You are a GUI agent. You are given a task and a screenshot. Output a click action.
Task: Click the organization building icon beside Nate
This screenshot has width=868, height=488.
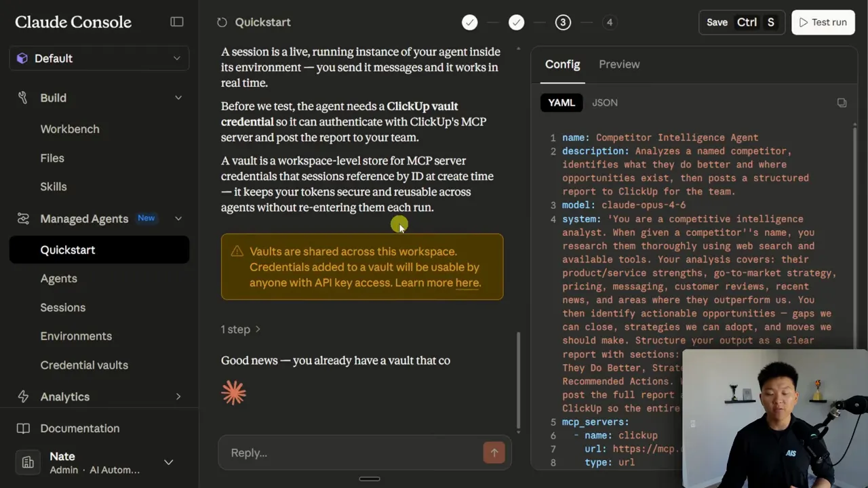[x=28, y=462]
